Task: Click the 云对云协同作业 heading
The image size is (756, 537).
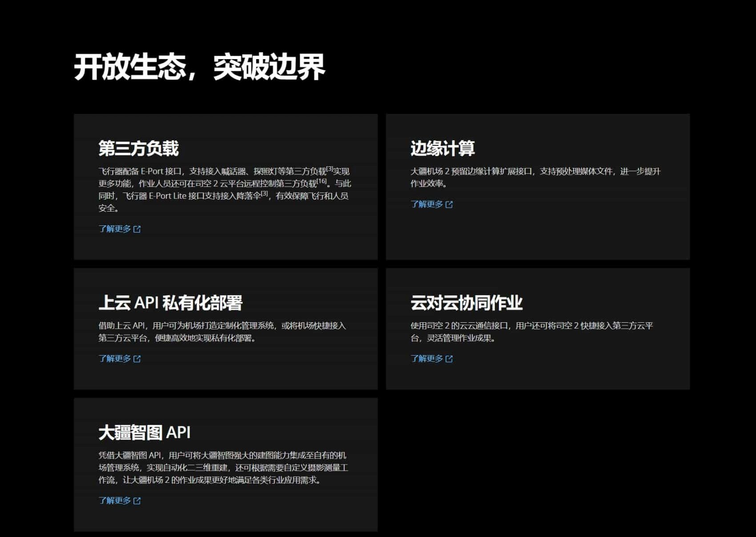Action: (x=466, y=303)
